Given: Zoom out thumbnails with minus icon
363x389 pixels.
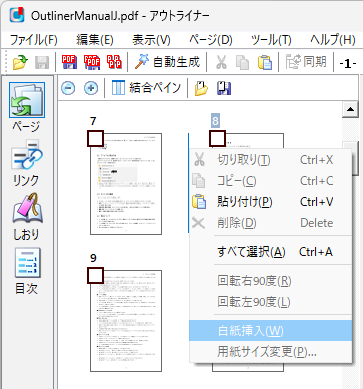Looking at the screenshot, I should [x=68, y=88].
